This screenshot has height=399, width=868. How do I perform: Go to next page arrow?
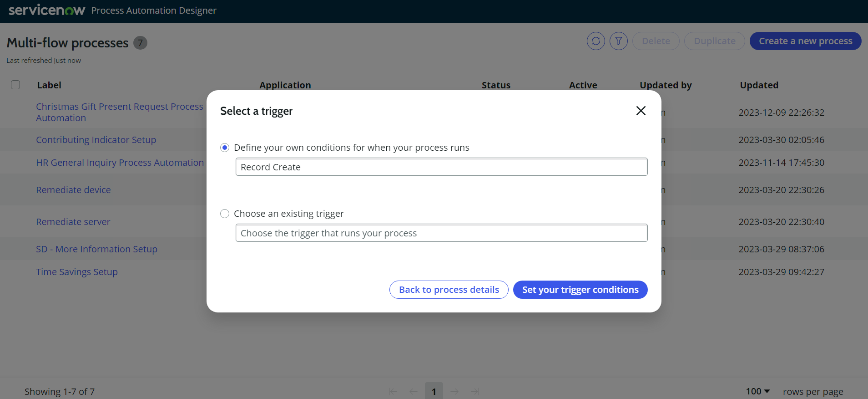454,392
